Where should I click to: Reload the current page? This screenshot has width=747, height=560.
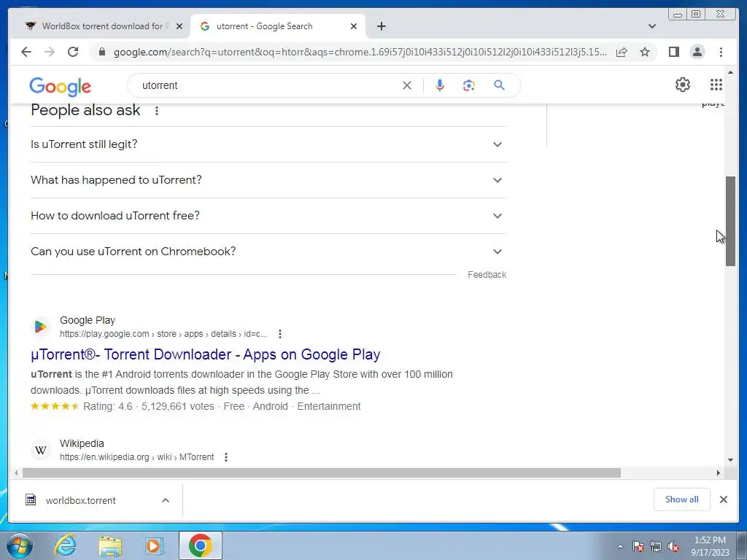coord(73,52)
